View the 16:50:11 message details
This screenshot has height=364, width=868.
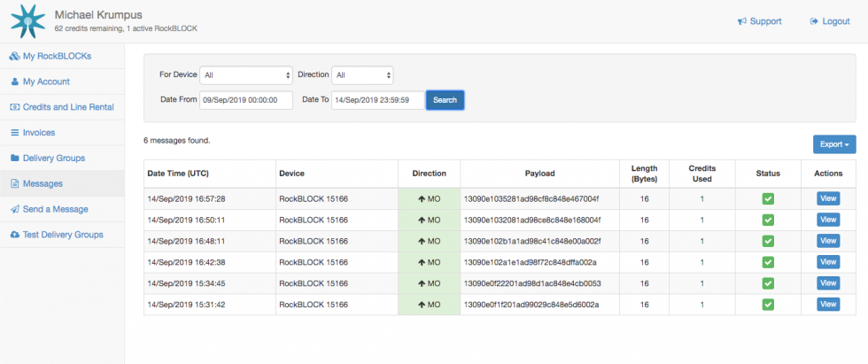coord(828,220)
